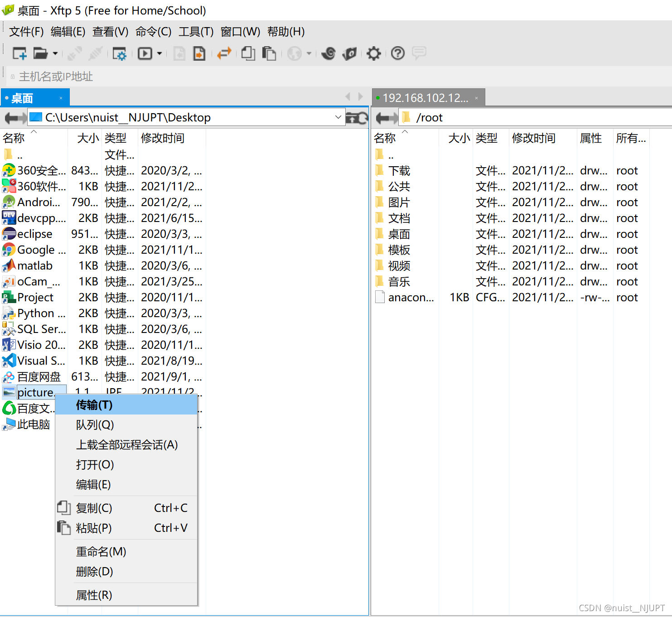Expand the dropdown arrow beside the open-sessions icon
This screenshot has width=672, height=617.
(x=55, y=53)
